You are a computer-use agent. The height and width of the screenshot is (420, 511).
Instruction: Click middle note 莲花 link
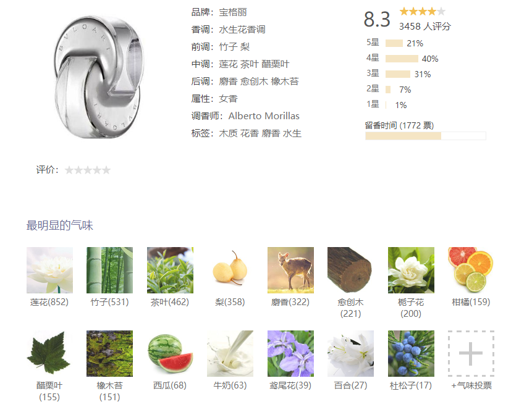pos(228,64)
